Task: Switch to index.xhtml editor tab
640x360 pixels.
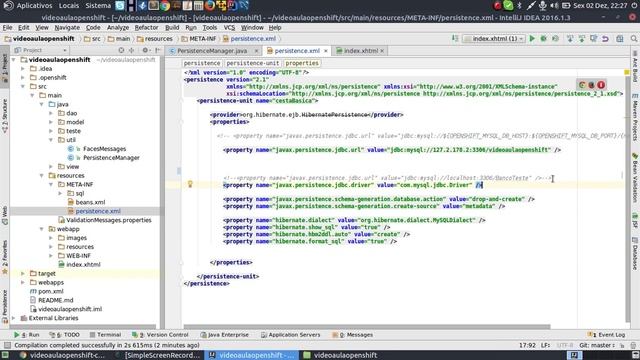Action: 360,51
